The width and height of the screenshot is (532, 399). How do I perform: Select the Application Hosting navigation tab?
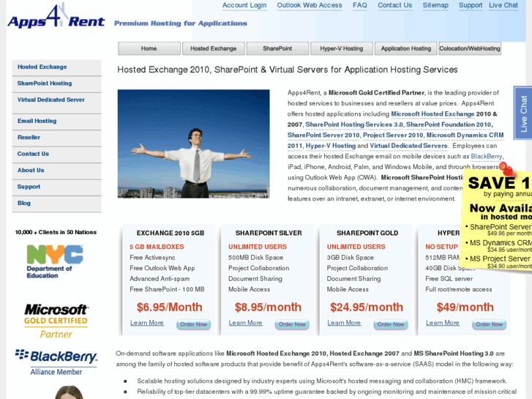pyautogui.click(x=405, y=48)
